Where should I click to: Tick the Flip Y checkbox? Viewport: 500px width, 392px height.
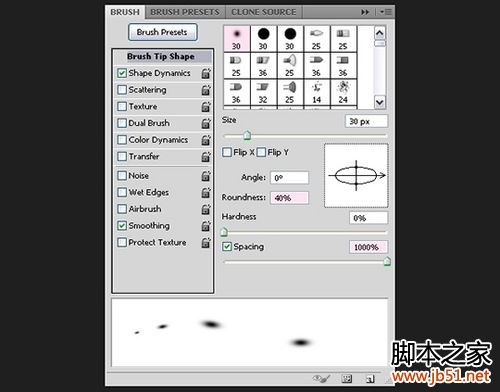coord(261,152)
